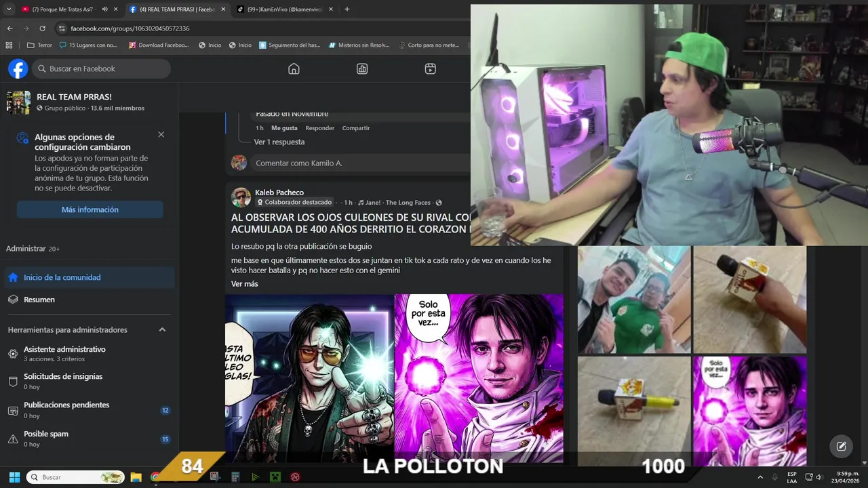Reload the page with the refresh icon
This screenshot has height=488, width=868.
[x=42, y=28]
